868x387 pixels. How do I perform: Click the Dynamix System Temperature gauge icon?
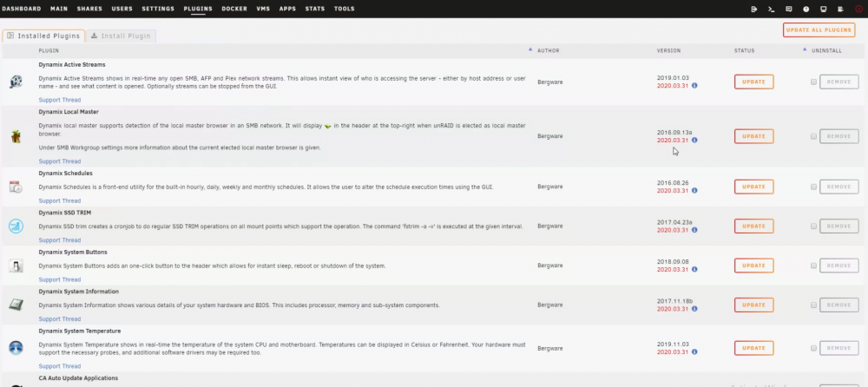point(16,348)
